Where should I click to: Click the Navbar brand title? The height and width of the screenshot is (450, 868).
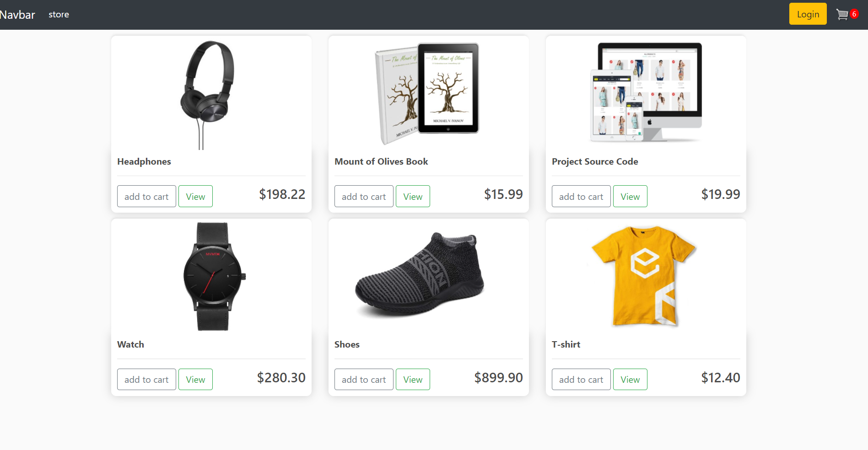[x=17, y=15]
